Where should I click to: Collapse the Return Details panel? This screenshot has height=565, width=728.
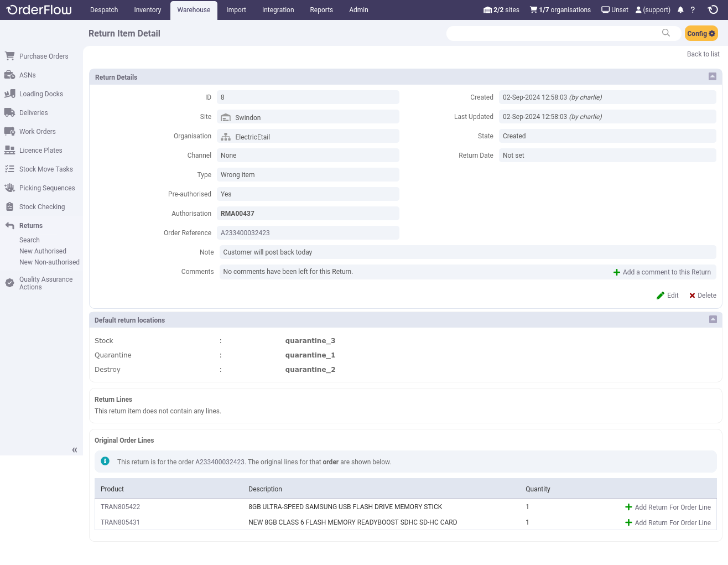click(713, 77)
